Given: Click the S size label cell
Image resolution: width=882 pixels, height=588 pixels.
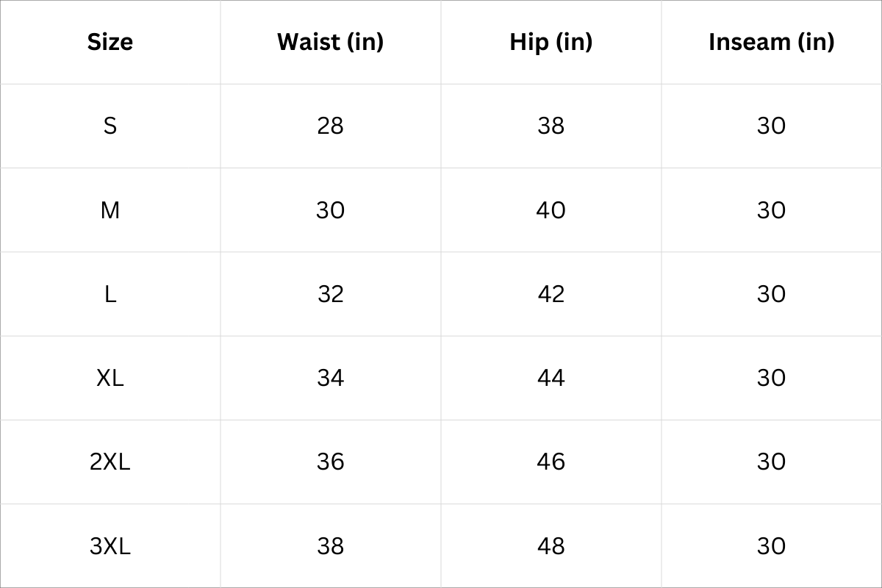Looking at the screenshot, I should pyautogui.click(x=110, y=126).
